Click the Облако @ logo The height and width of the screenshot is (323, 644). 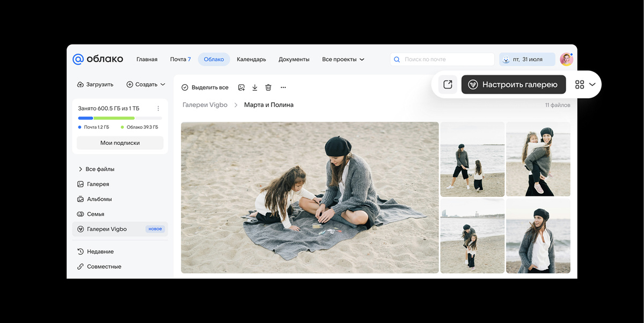98,59
